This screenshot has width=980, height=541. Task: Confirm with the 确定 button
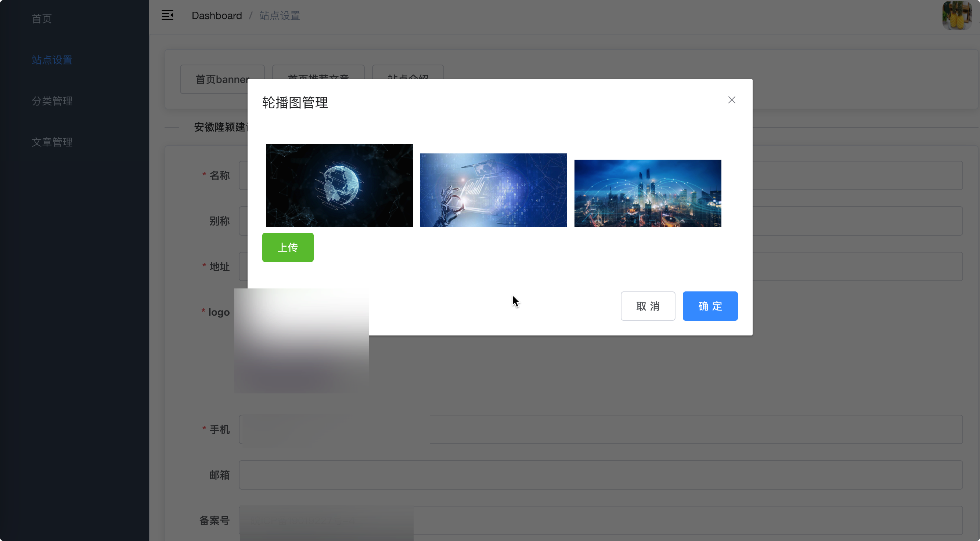coord(710,306)
